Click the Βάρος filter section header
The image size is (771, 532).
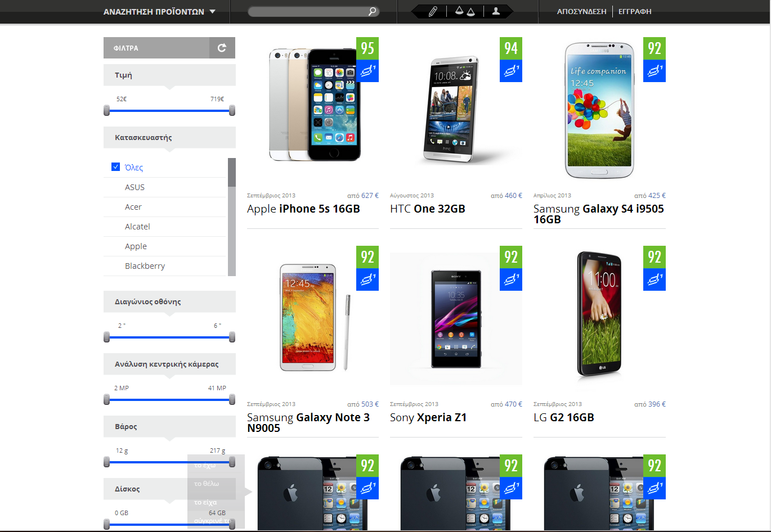[x=169, y=426]
